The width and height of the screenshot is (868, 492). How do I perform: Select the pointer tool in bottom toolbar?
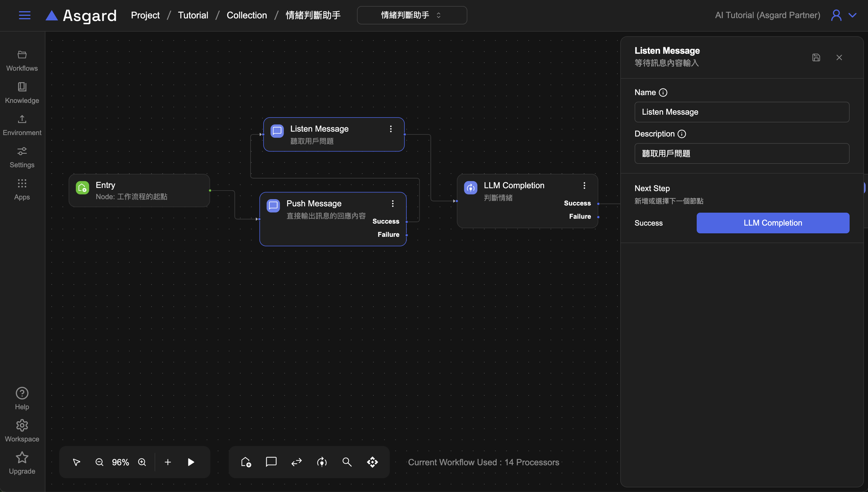click(77, 462)
